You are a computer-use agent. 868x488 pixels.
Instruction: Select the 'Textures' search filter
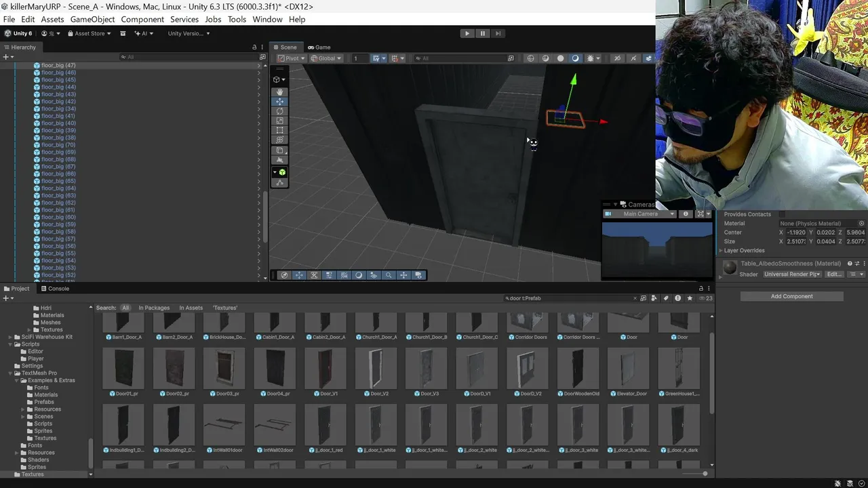click(225, 308)
